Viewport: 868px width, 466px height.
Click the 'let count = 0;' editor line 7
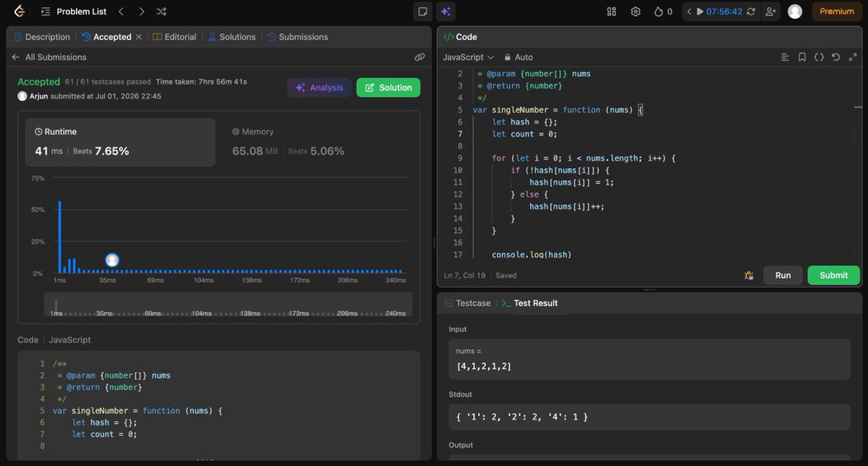click(525, 134)
